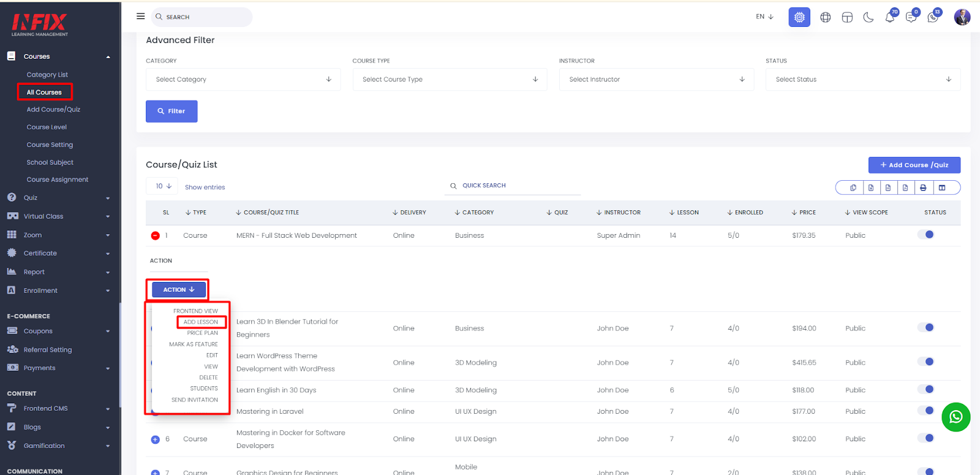Open Course Level sidebar link
The image size is (980, 475).
tap(47, 127)
